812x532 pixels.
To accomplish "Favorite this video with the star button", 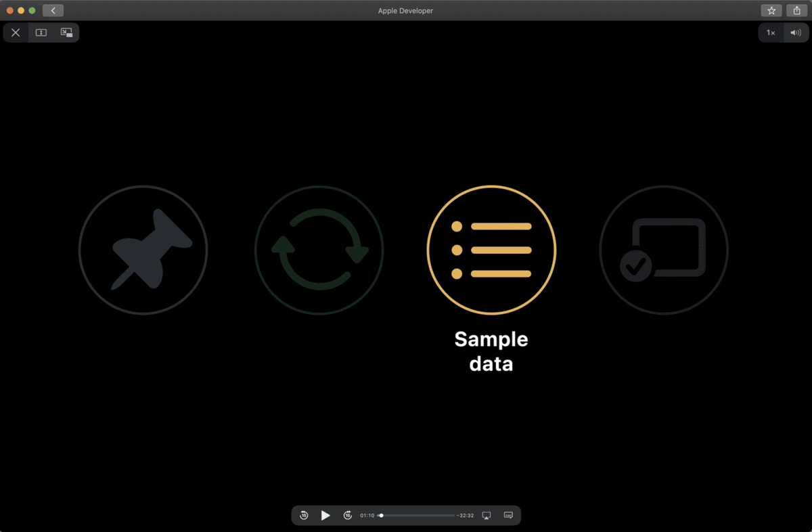I will 771,10.
